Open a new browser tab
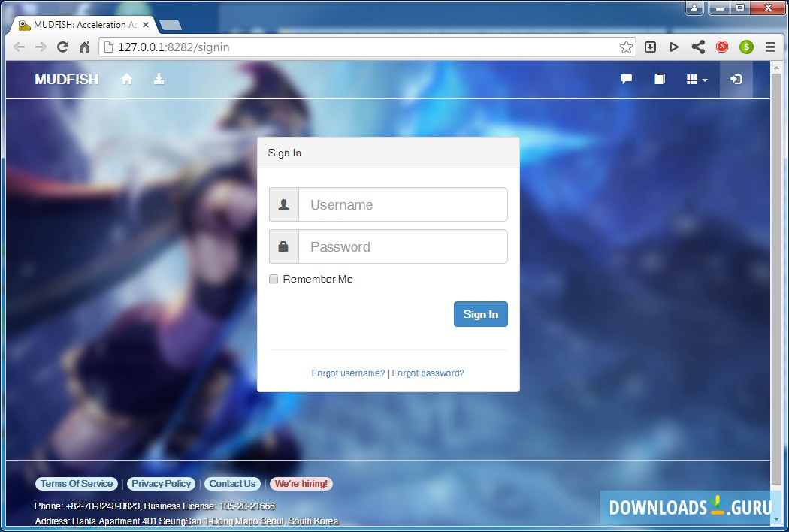 [x=170, y=25]
